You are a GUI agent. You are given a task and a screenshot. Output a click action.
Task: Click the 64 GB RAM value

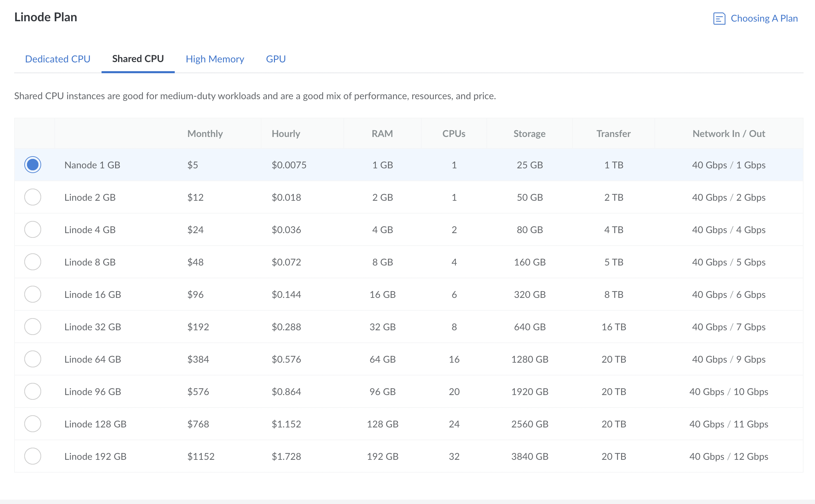point(383,359)
